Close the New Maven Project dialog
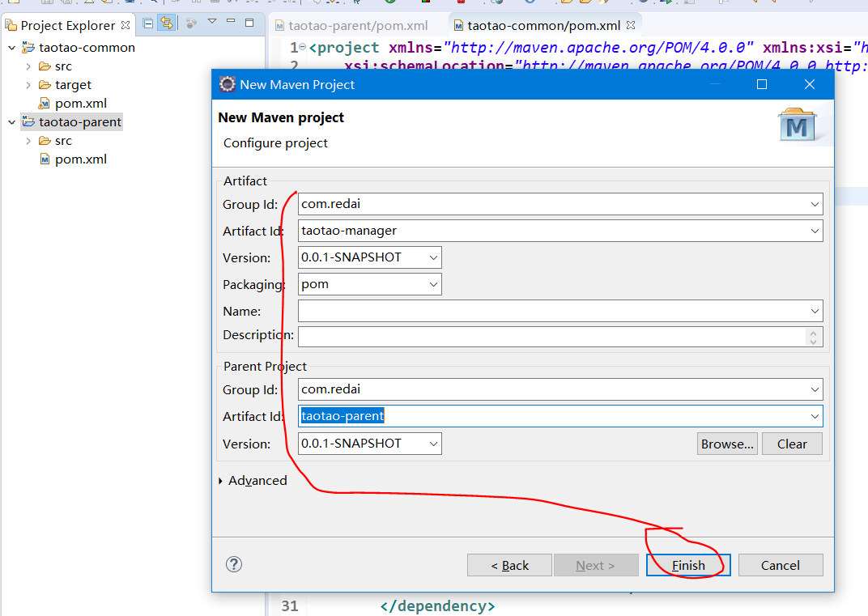868x616 pixels. tap(810, 84)
